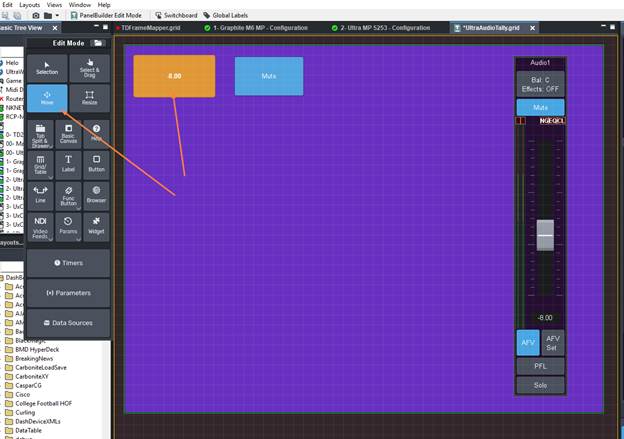Click the Bal: C Effects: OFF button
Image resolution: width=624 pixels, height=439 pixels.
(x=540, y=84)
